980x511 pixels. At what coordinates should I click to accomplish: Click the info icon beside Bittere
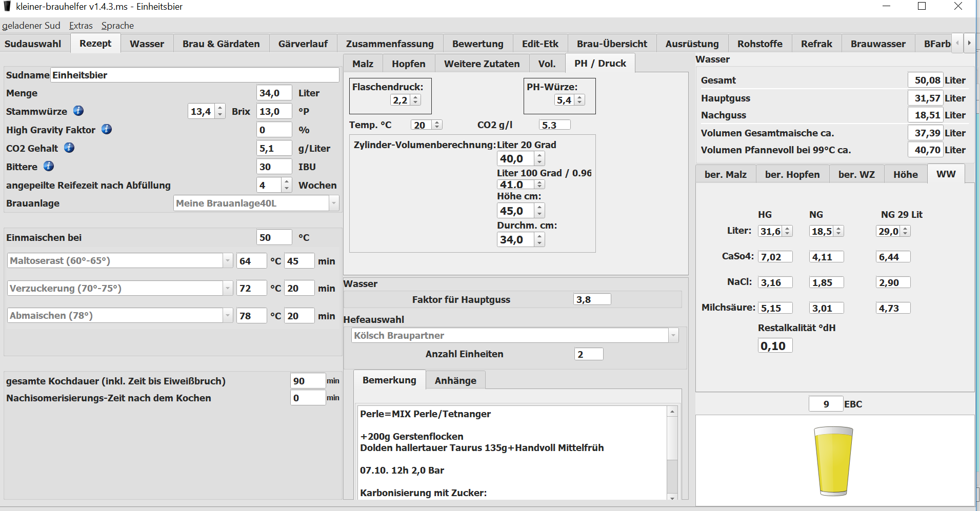coord(49,166)
